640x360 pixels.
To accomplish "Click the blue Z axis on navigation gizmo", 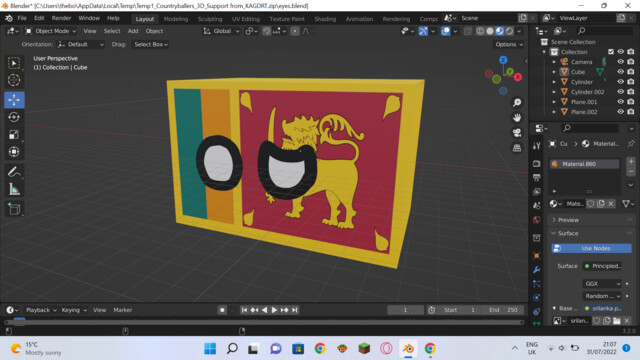I will pos(503,60).
